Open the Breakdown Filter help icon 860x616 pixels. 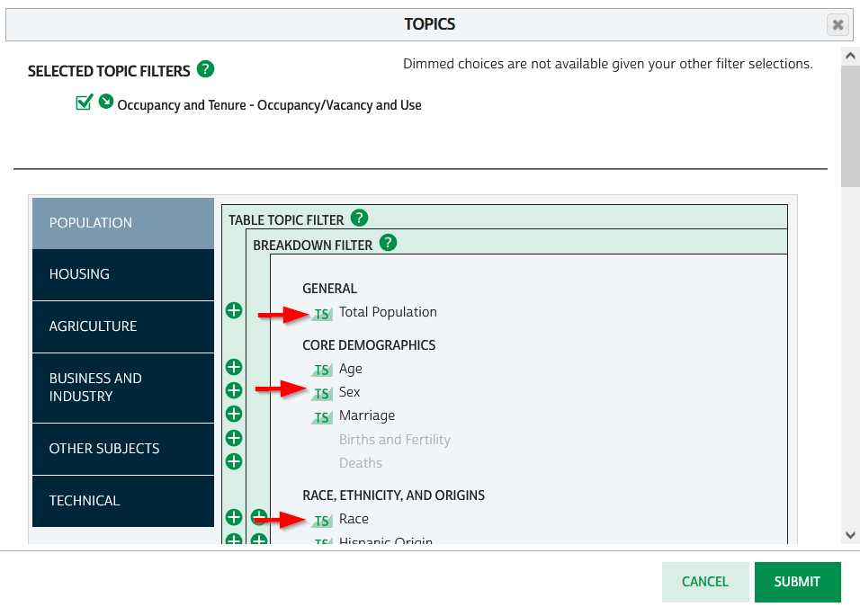388,243
